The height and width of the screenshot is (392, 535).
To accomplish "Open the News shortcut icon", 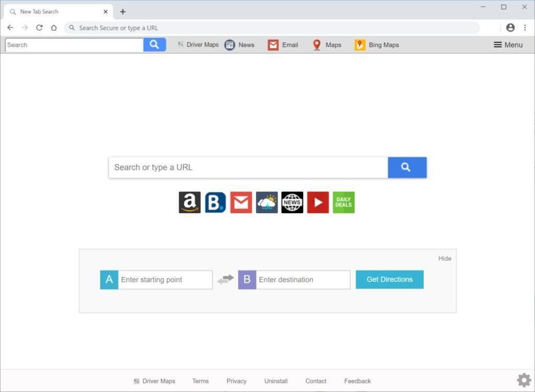I will pyautogui.click(x=292, y=202).
